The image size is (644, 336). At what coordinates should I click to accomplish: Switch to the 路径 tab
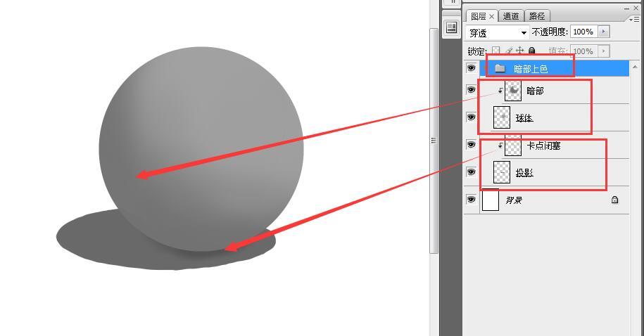(537, 16)
